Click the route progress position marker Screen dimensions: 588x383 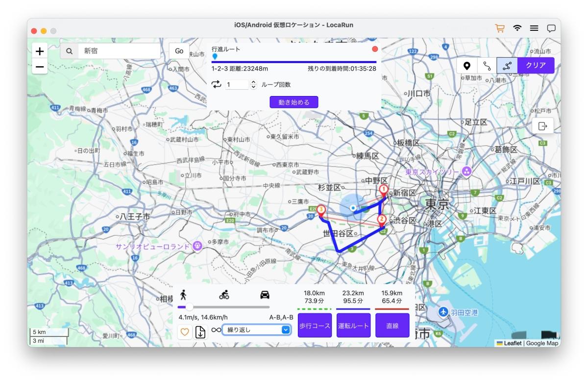(215, 57)
